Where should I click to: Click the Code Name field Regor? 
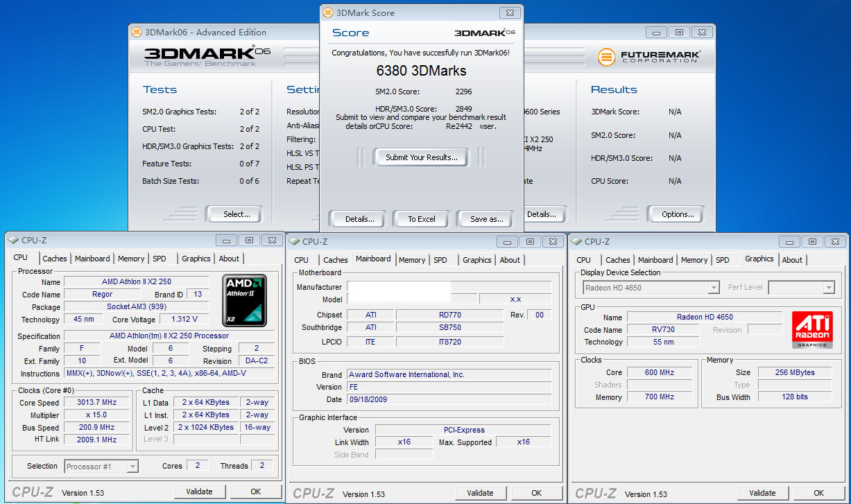102,295
